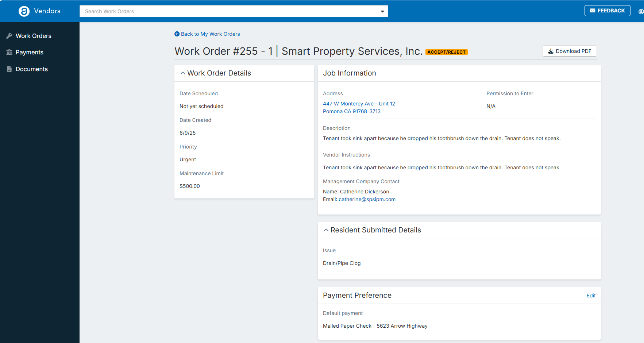Viewport: 644px width, 343px height.
Task: Email catherine@spsipm.com link
Action: [x=367, y=199]
